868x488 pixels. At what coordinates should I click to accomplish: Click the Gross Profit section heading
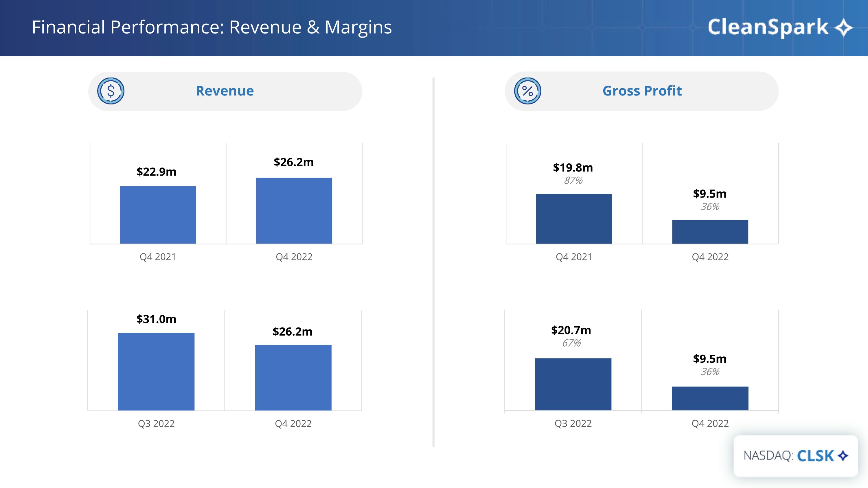point(642,91)
